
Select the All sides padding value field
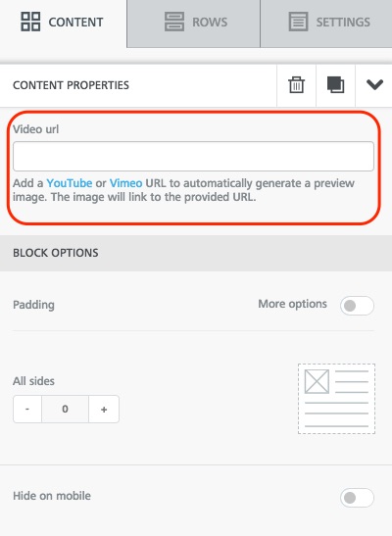click(x=65, y=410)
